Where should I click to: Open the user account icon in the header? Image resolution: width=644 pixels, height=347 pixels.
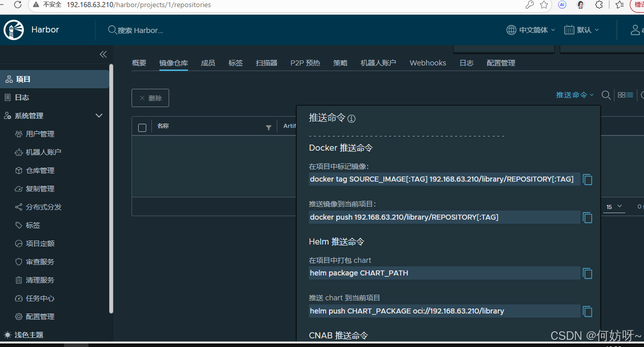pyautogui.click(x=635, y=30)
